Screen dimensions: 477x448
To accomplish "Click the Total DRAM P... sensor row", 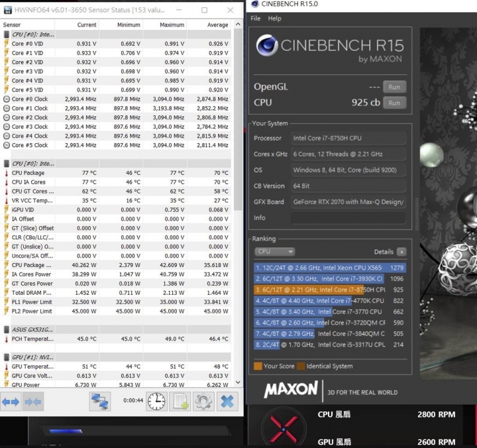I will [x=115, y=293].
